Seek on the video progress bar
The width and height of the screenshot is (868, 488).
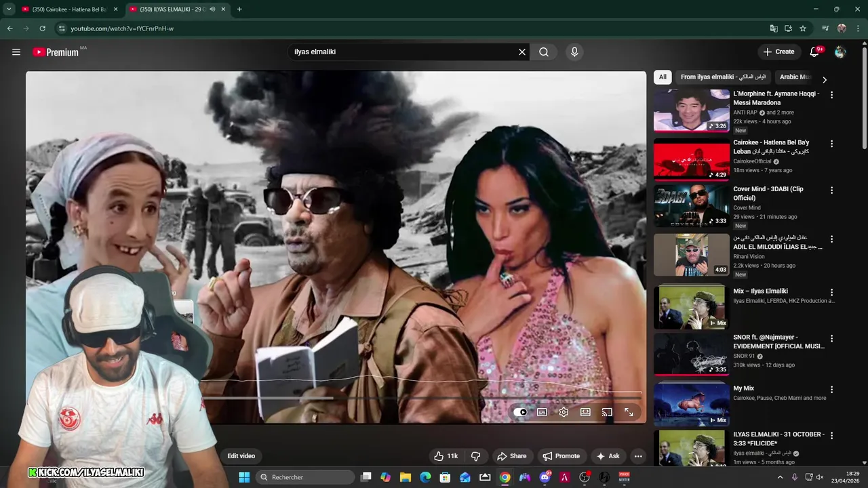pyautogui.click(x=420, y=399)
